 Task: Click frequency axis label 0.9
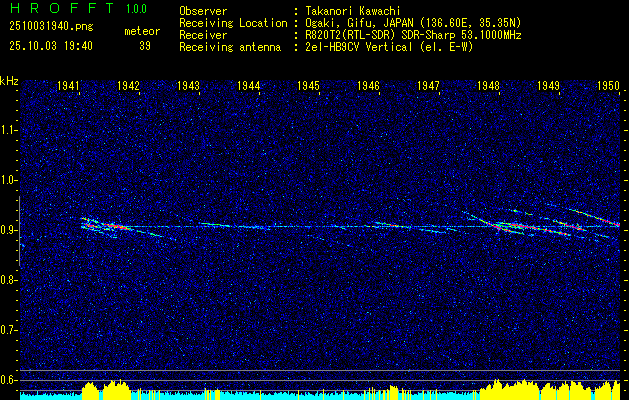click(x=8, y=230)
